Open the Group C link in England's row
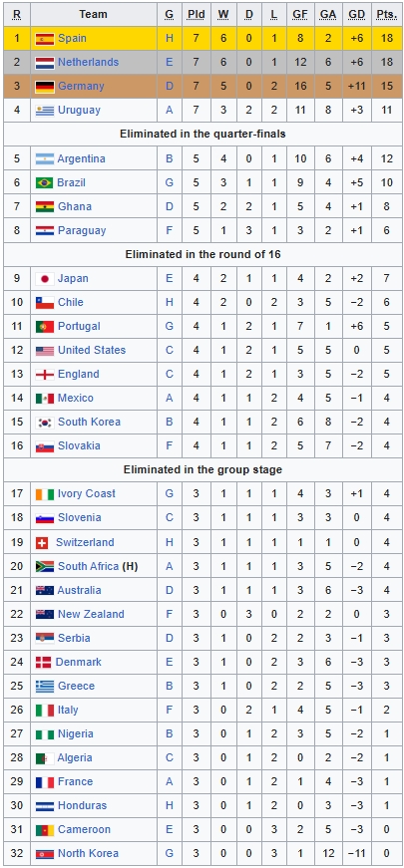 pyautogui.click(x=169, y=375)
